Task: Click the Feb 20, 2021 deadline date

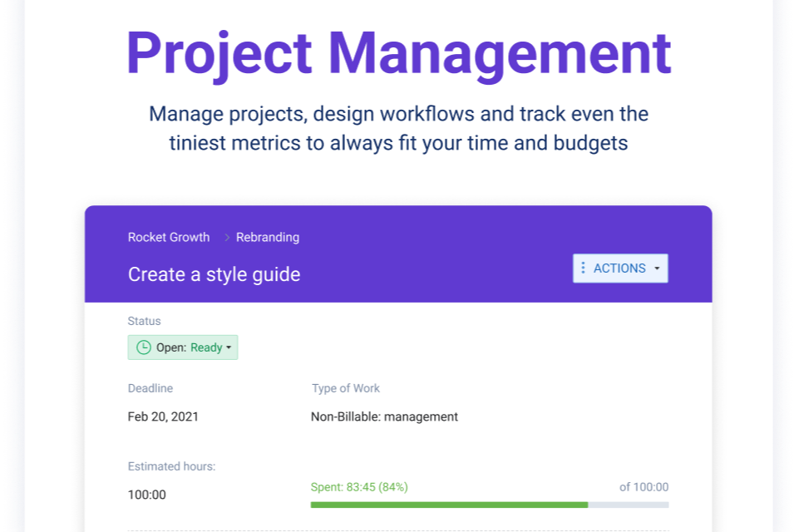Action: [163, 416]
